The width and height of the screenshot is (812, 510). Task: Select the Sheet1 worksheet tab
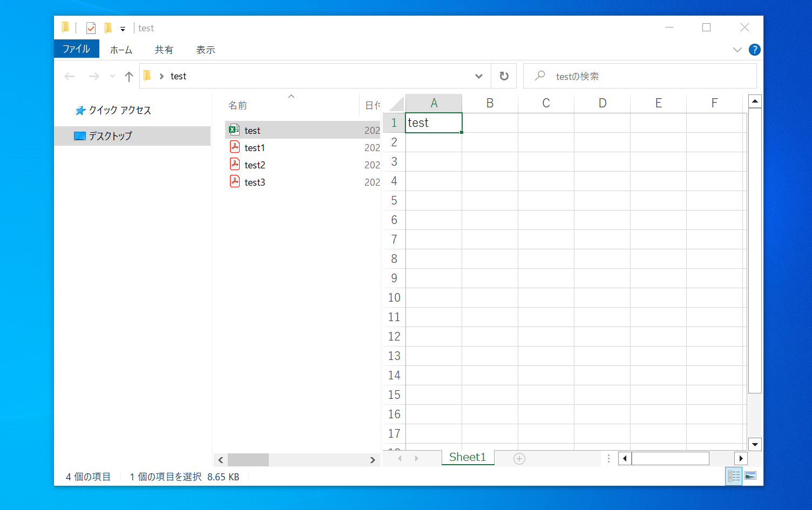467,457
